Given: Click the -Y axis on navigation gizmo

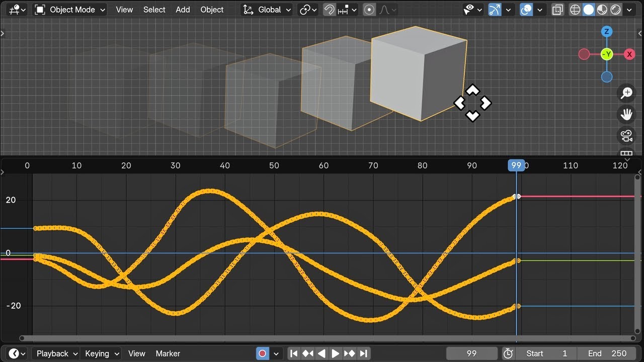Looking at the screenshot, I should (x=607, y=54).
